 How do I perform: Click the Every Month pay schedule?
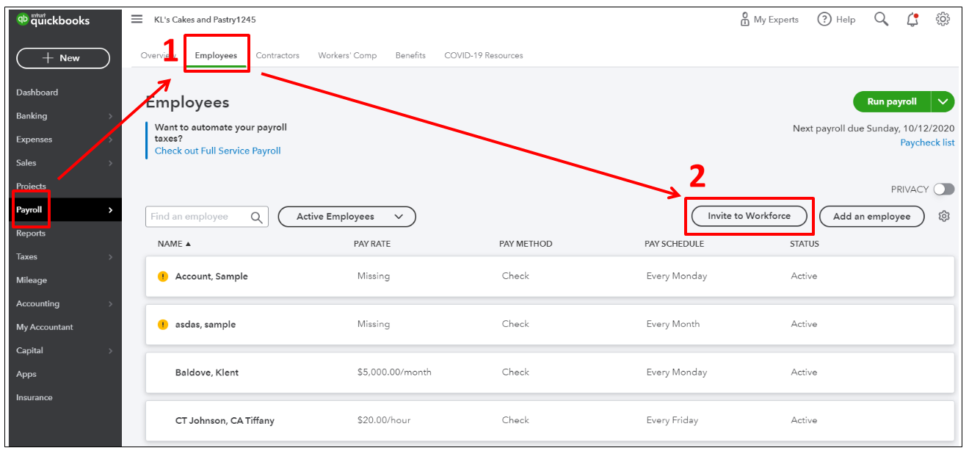coord(673,325)
